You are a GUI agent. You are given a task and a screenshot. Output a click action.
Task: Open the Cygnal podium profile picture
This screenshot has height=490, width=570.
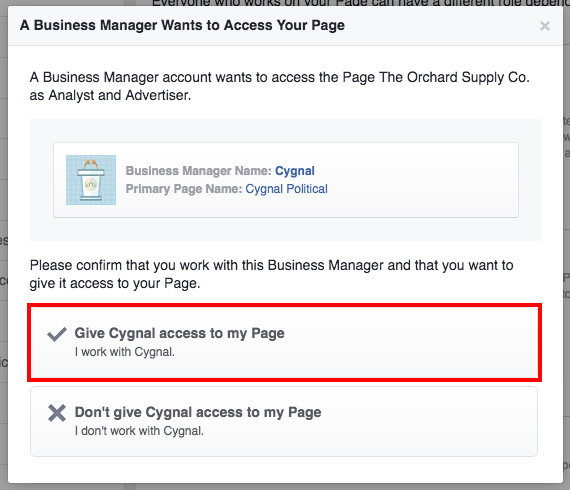coord(91,180)
